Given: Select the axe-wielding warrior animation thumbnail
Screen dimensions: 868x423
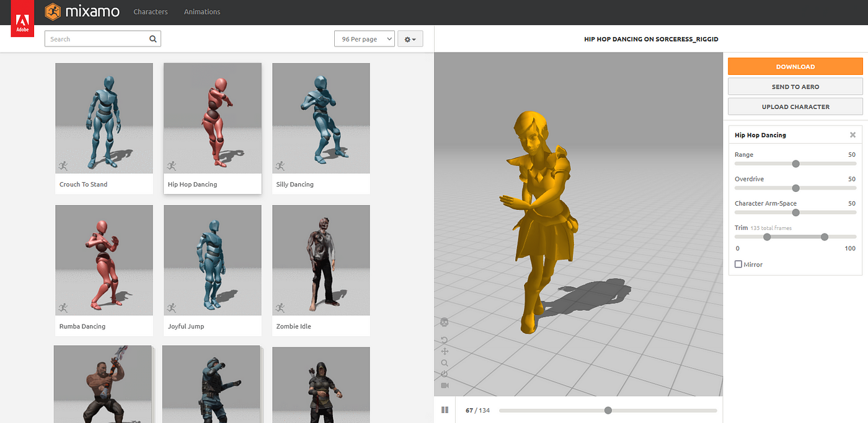Looking at the screenshot, I should [x=103, y=385].
